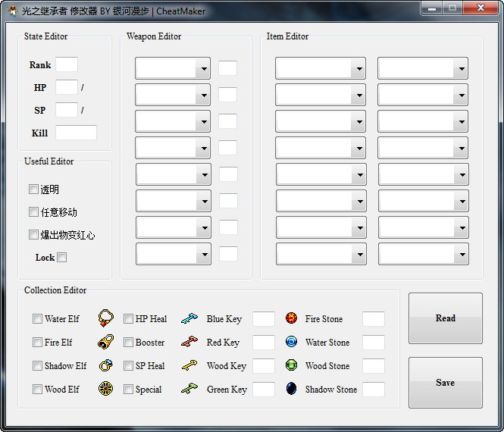Click the Fire Stone gem icon

292,319
